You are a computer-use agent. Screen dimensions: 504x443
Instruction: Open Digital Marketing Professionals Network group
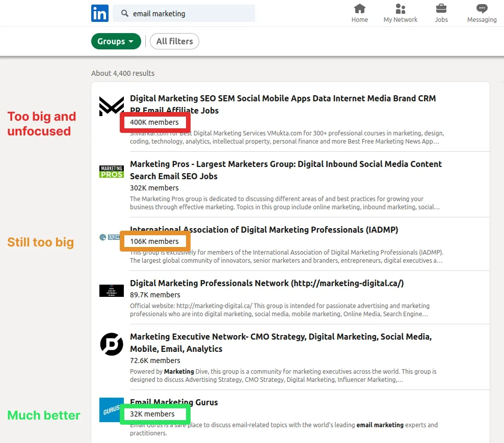point(267,283)
